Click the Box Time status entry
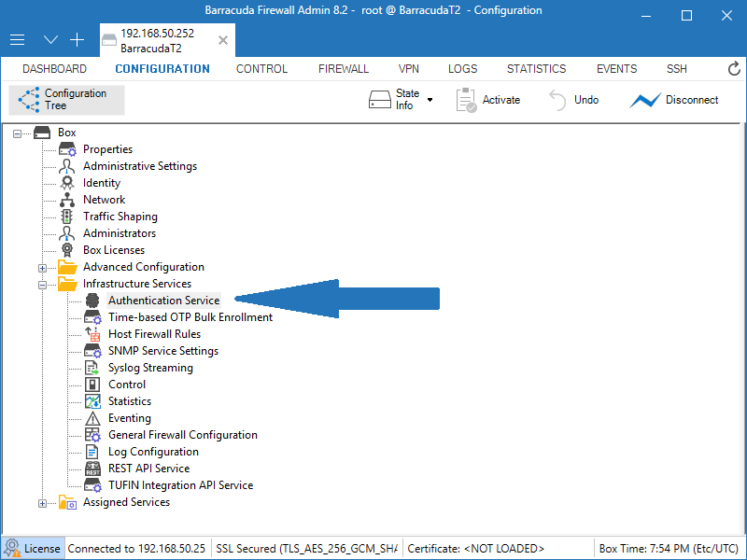The image size is (747, 560). coord(669,549)
